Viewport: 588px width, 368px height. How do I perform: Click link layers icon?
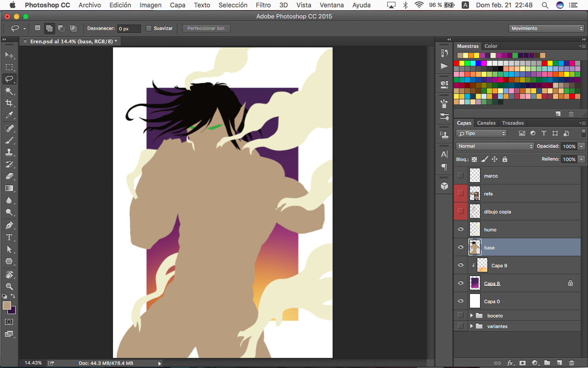(498, 363)
